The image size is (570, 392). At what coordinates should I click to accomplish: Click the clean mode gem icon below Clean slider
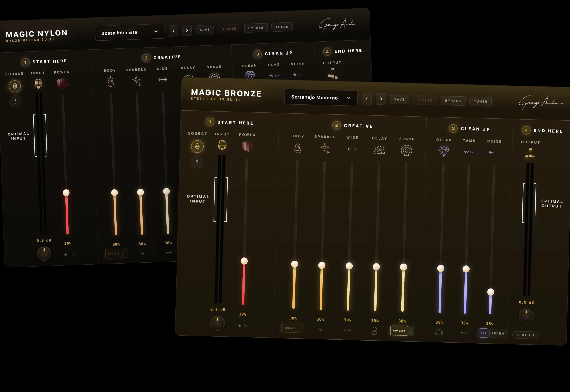tap(439, 332)
